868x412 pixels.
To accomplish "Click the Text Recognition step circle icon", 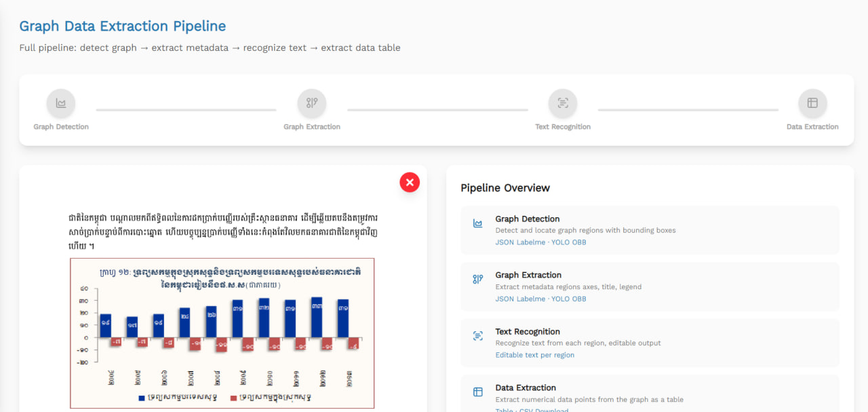I will pyautogui.click(x=563, y=103).
